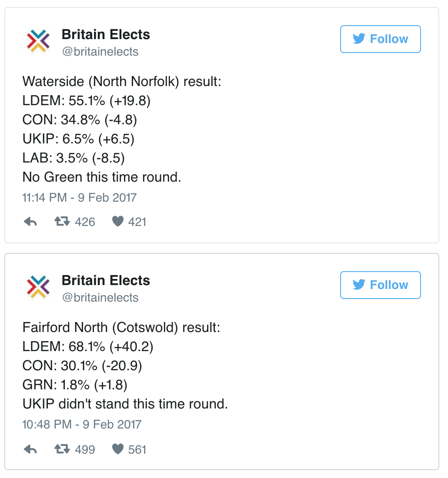Open Britain Elects name in Waterside tweet

tap(106, 35)
